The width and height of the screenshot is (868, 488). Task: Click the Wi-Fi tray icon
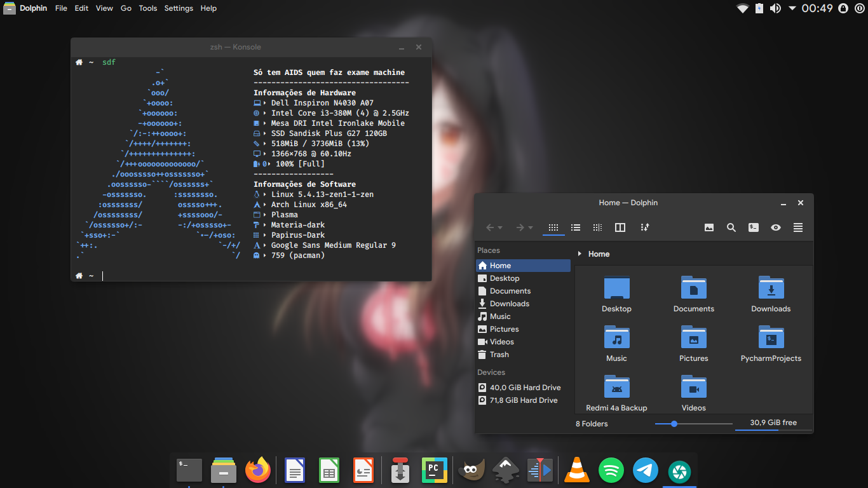742,8
